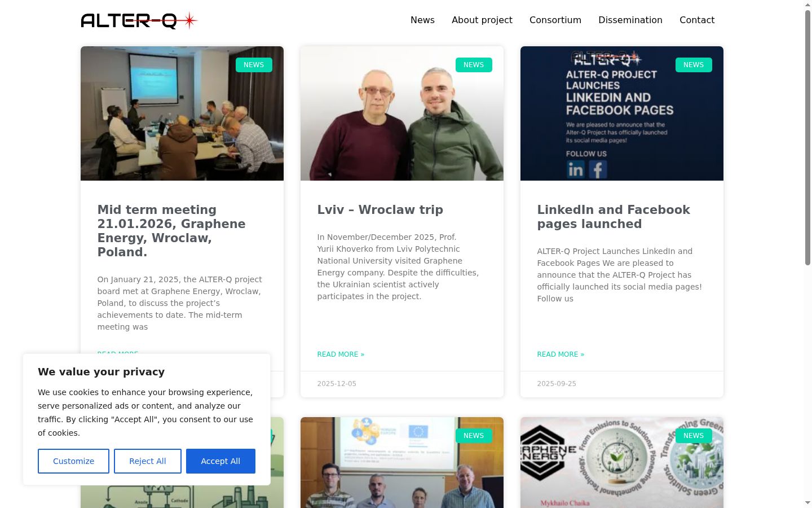Image resolution: width=812 pixels, height=508 pixels.
Task: Open the News menu item
Action: pos(422,20)
